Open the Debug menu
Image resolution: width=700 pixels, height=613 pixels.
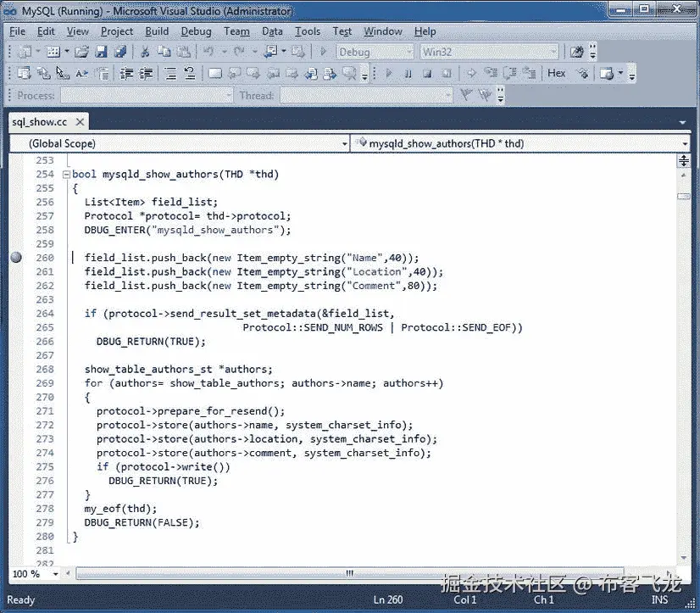point(196,31)
